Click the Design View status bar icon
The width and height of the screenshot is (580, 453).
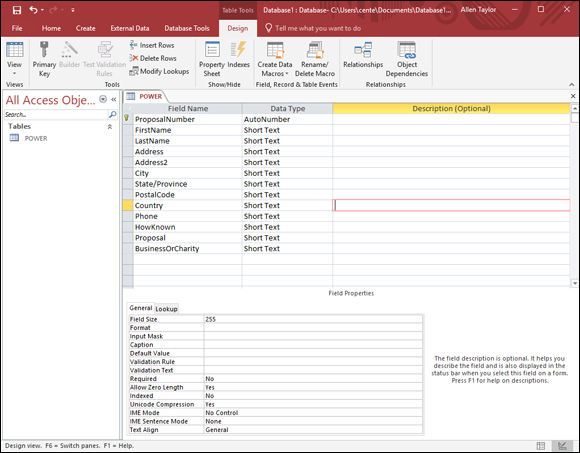[x=562, y=446]
